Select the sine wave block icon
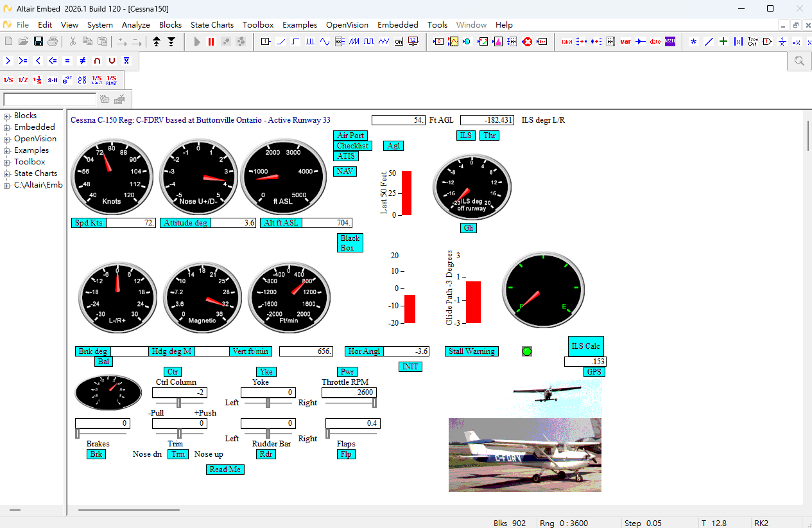 click(324, 42)
